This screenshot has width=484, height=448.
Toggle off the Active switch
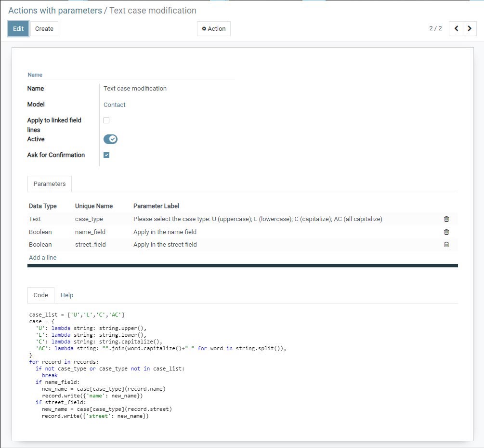110,139
